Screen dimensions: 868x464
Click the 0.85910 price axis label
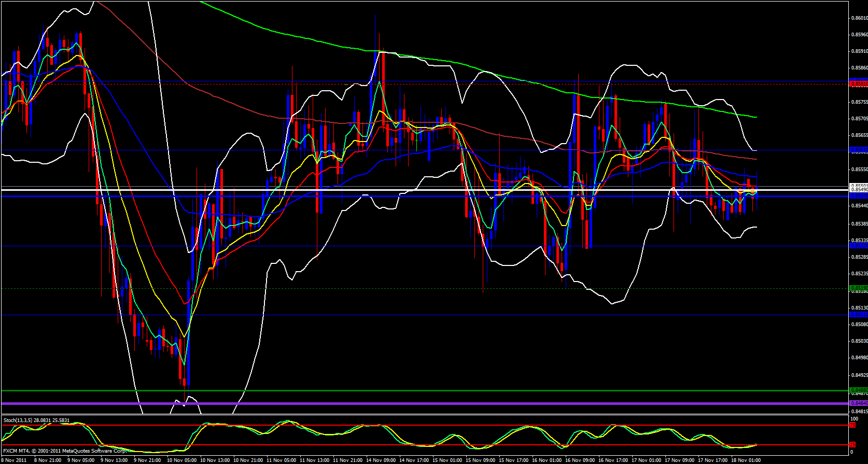pos(859,51)
